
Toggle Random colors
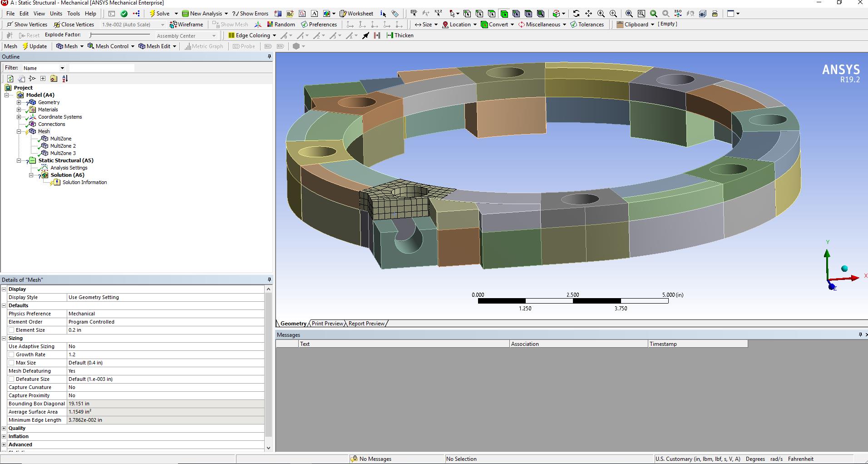tap(281, 25)
